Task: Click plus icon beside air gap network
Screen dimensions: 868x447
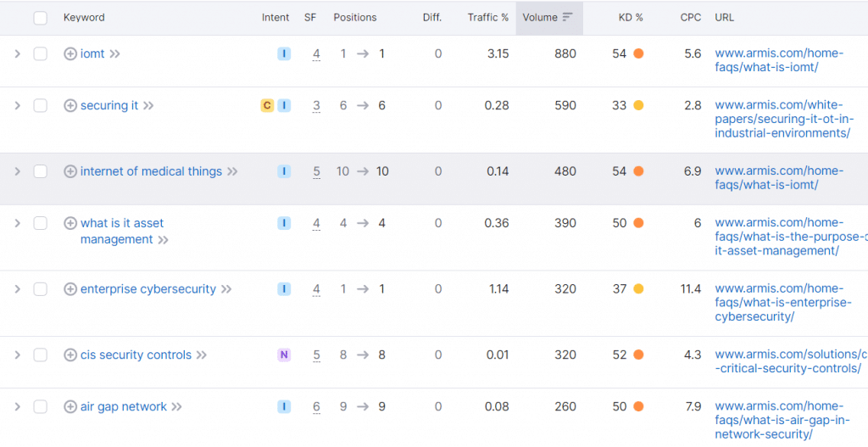Action: pos(70,406)
